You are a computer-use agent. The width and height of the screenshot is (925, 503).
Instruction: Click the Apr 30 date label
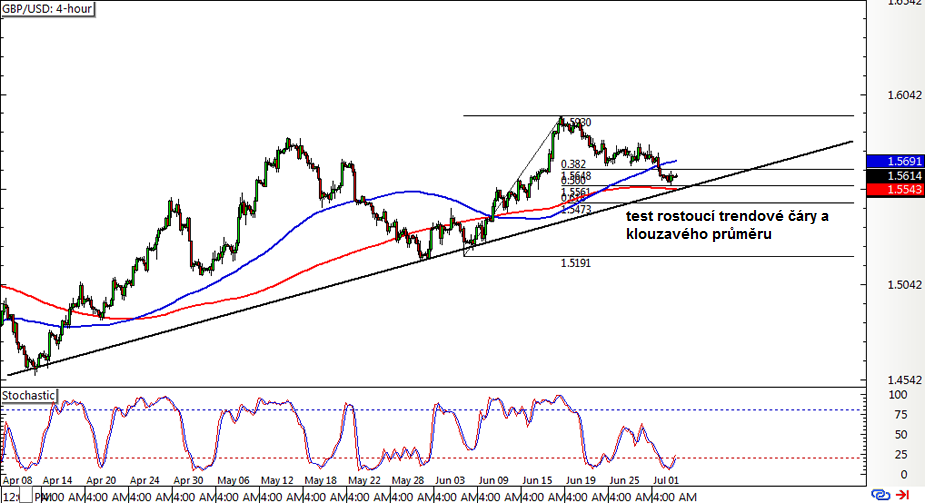pos(188,481)
